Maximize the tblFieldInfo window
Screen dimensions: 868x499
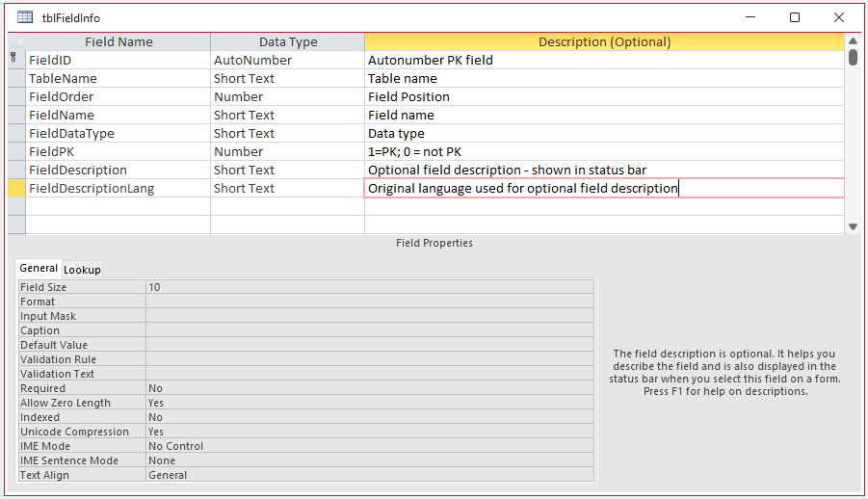795,17
